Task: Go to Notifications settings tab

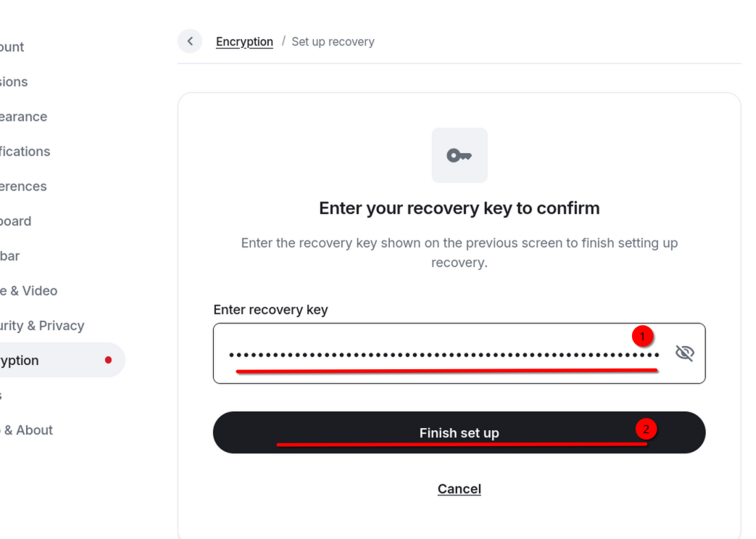Action: pyautogui.click(x=25, y=151)
